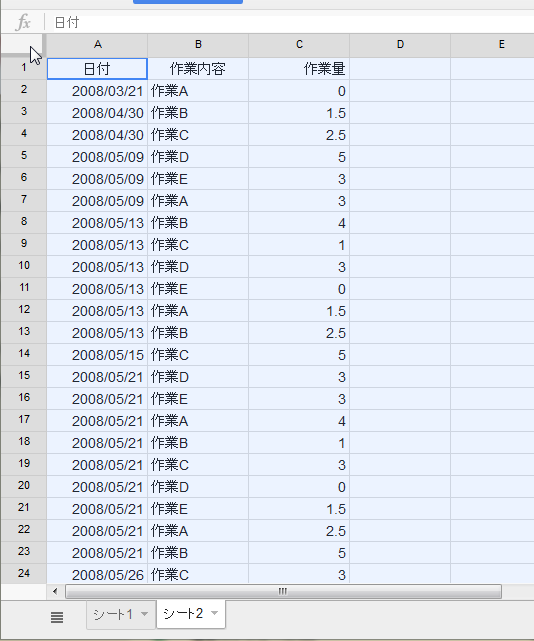This screenshot has height=641, width=534.
Task: Click the 作業量 header cell
Action: [299, 69]
